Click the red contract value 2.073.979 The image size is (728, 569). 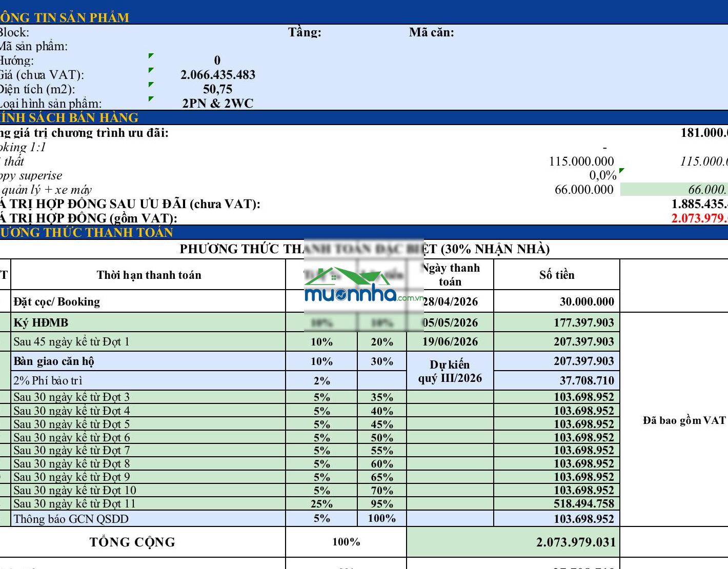(699, 218)
